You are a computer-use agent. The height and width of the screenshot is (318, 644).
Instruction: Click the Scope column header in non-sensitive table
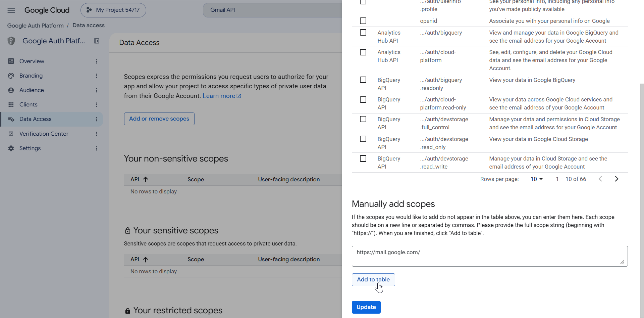click(196, 179)
